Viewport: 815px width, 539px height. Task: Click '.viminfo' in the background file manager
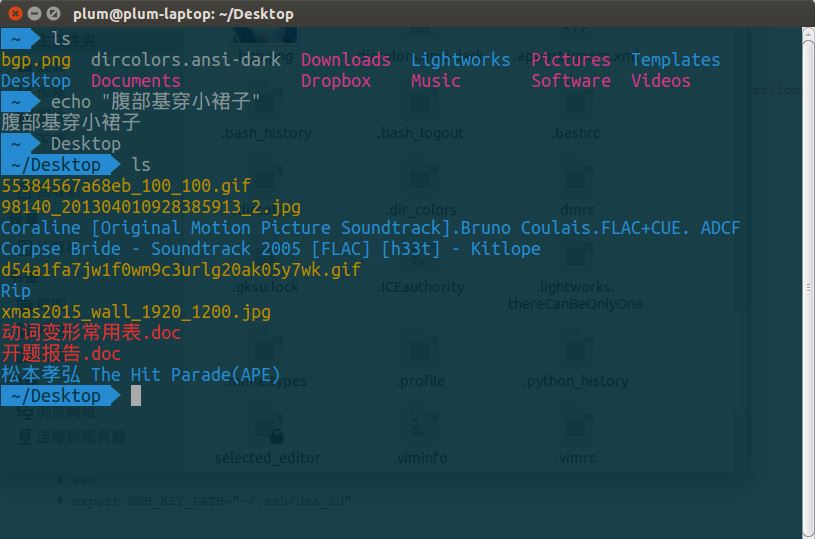pyautogui.click(x=420, y=458)
